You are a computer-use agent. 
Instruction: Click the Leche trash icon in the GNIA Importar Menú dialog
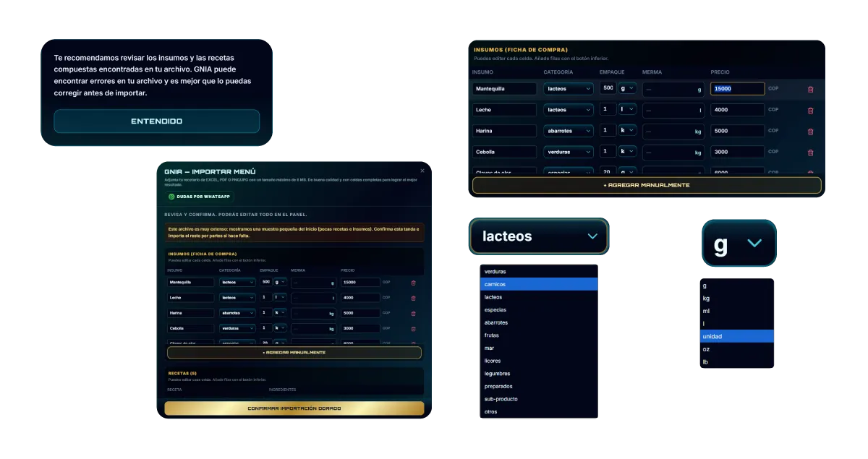point(414,298)
